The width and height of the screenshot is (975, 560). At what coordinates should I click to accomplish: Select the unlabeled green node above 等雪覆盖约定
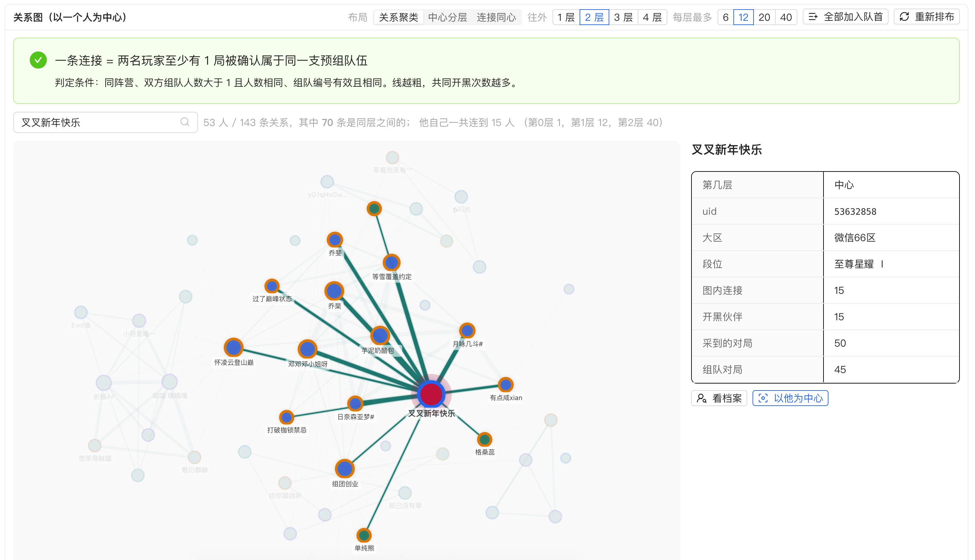pyautogui.click(x=374, y=208)
